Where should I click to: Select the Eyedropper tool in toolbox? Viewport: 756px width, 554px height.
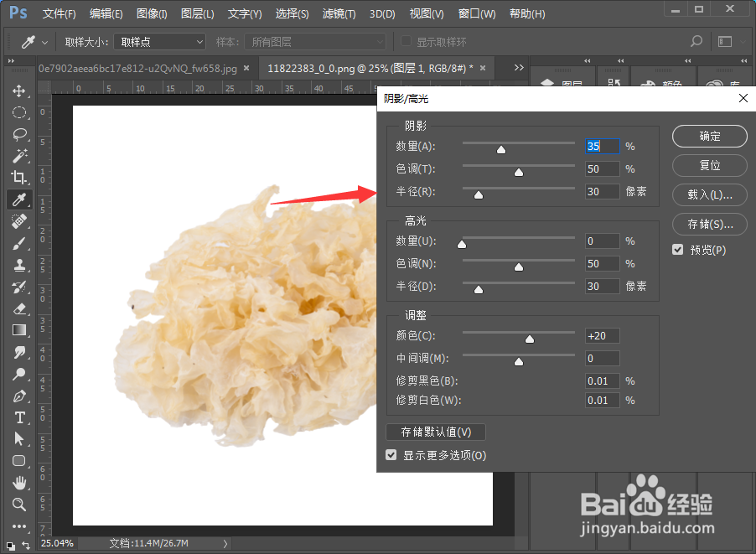coord(19,199)
